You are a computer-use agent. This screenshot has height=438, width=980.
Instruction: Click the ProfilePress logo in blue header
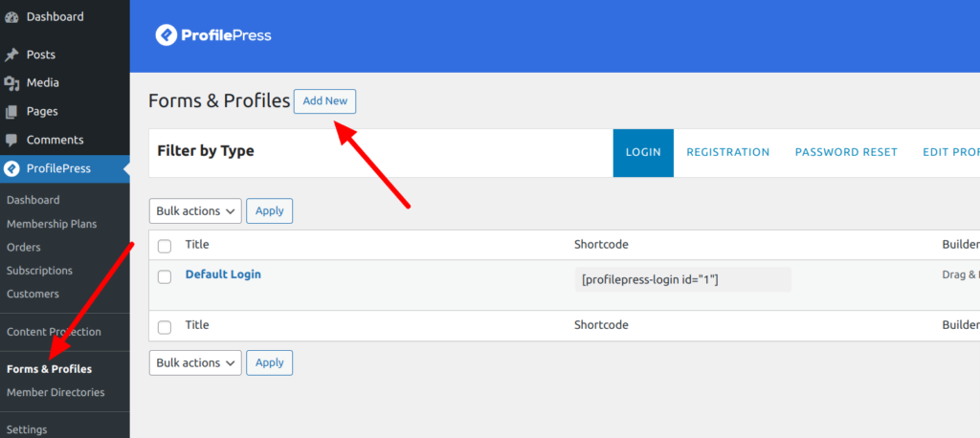[213, 35]
